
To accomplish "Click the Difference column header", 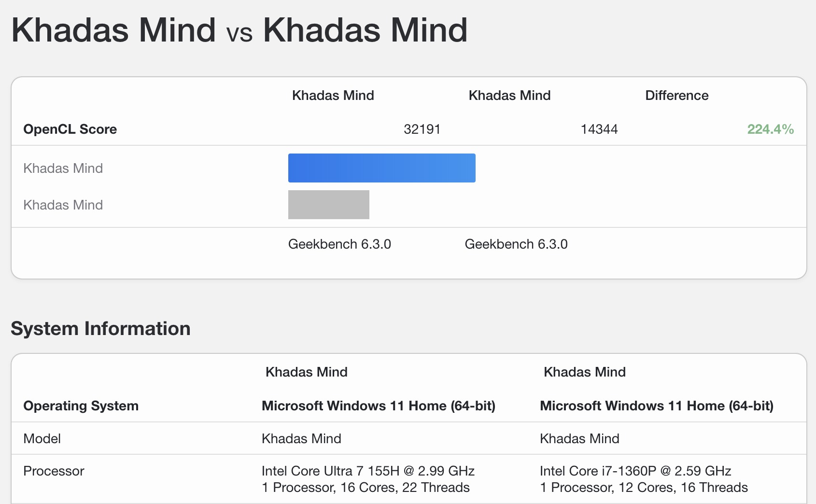I will point(676,96).
